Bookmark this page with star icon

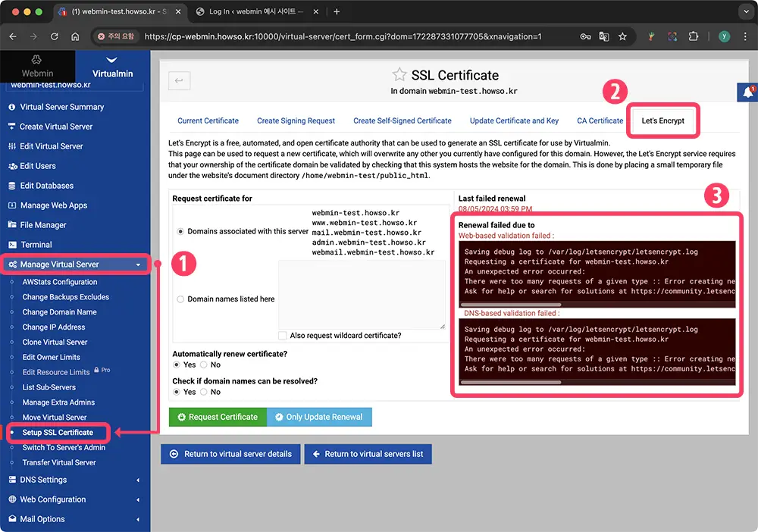622,36
